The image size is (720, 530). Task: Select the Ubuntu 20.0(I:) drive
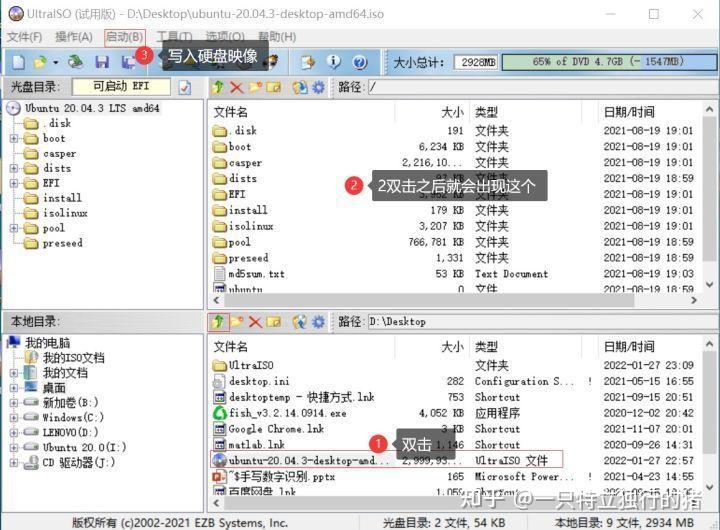click(x=84, y=447)
